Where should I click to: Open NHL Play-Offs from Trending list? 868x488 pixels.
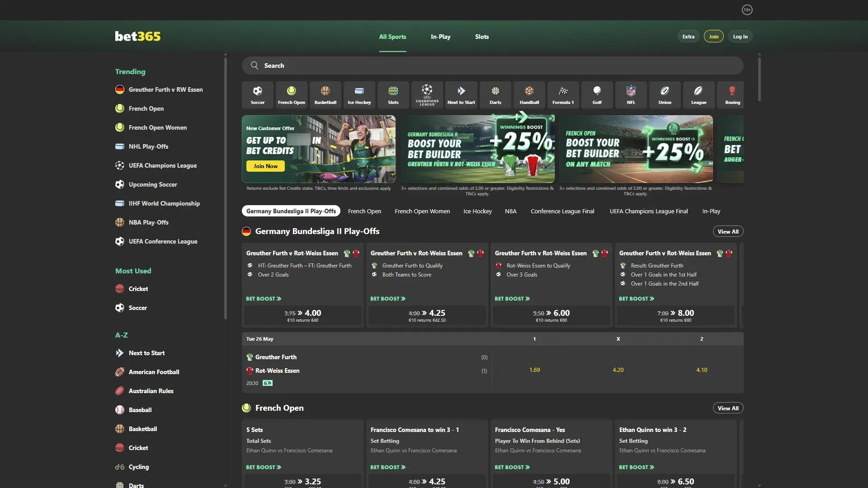pyautogui.click(x=142, y=146)
